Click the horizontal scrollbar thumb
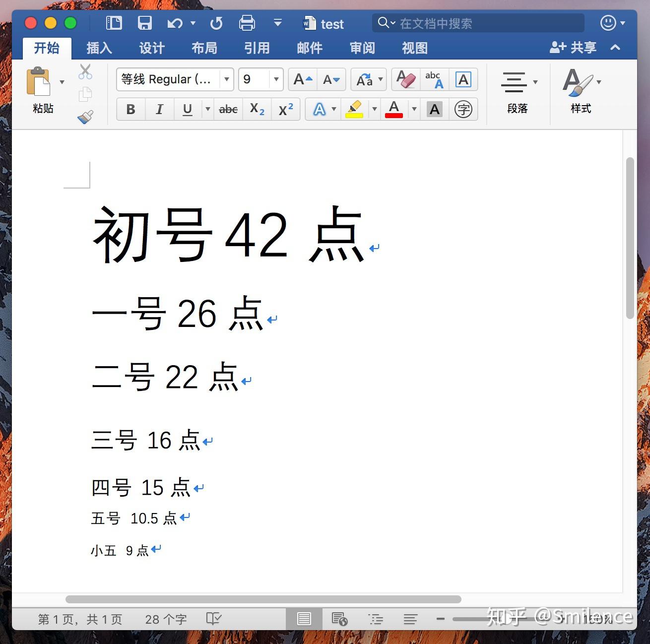Image resolution: width=650 pixels, height=644 pixels. click(263, 599)
